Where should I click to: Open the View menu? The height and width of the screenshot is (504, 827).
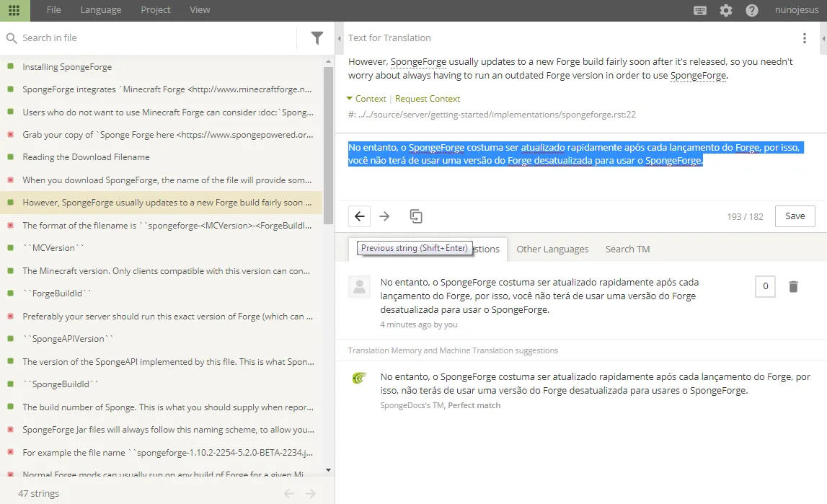tap(200, 10)
